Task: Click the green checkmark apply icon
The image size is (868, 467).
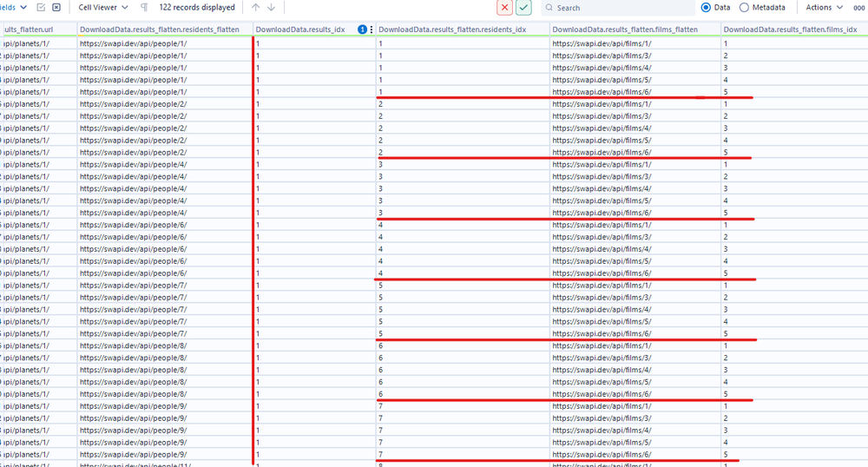Action: (523, 8)
